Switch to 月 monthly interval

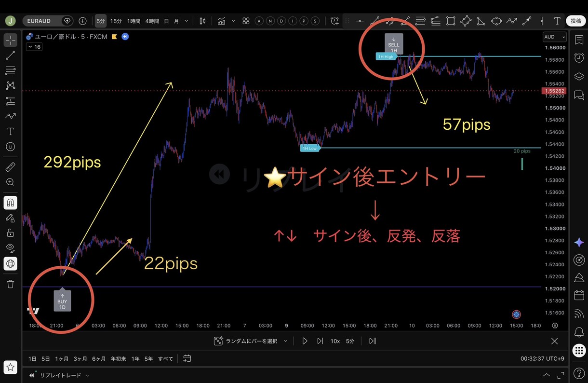(x=176, y=21)
